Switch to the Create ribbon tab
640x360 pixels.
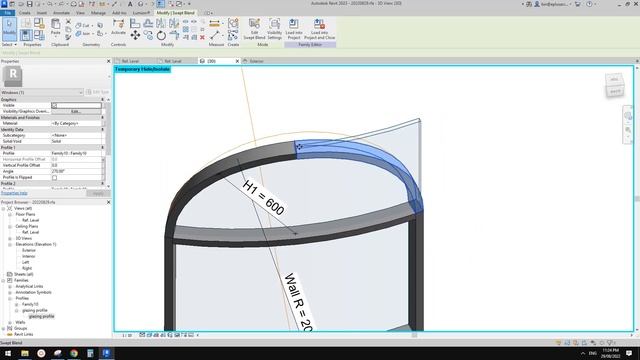point(24,13)
